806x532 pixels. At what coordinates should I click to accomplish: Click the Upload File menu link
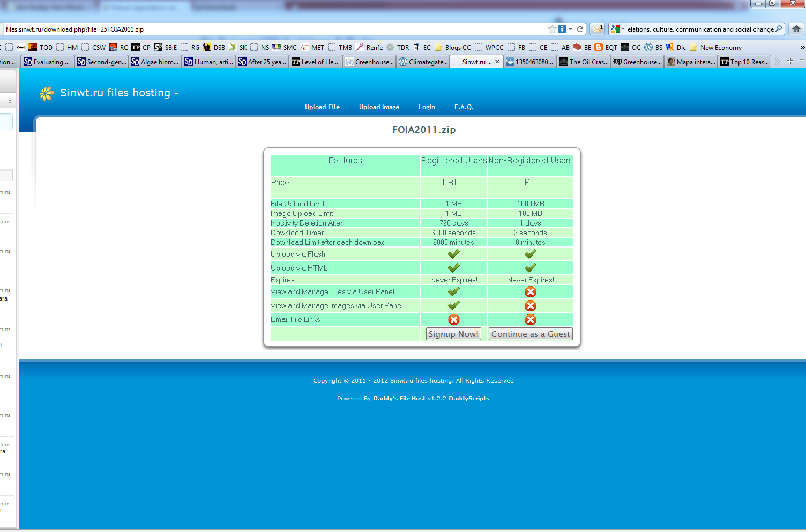pyautogui.click(x=322, y=107)
